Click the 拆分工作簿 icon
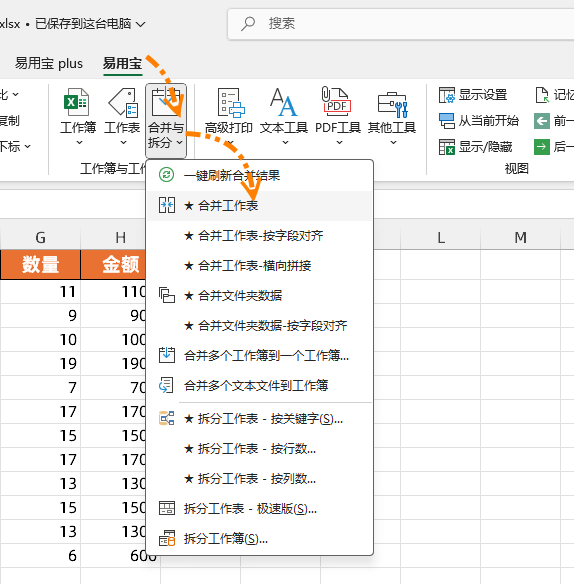The image size is (574, 584). pyautogui.click(x=167, y=538)
